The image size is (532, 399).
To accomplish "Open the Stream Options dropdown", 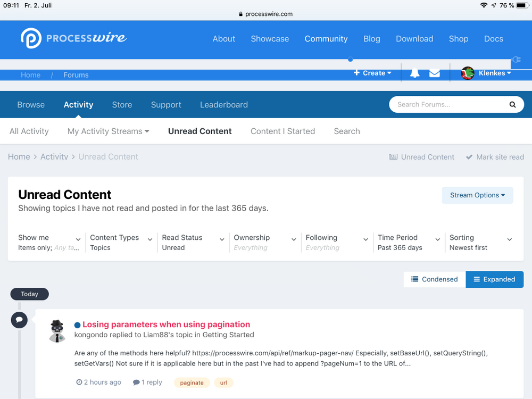I will (477, 195).
